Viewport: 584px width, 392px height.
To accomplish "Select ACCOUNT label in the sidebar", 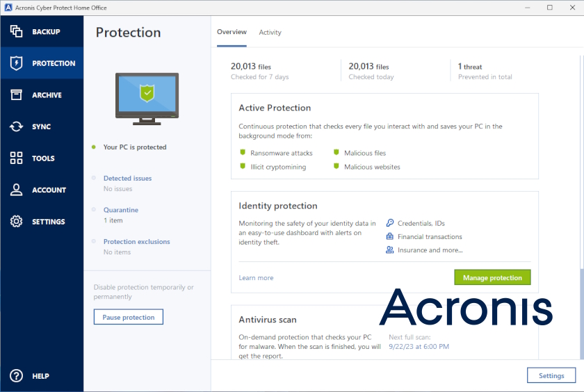I will (x=49, y=190).
